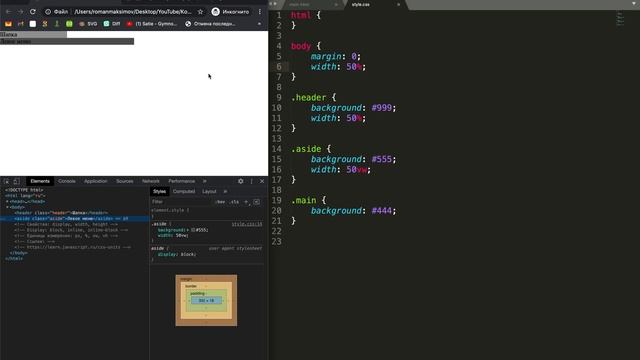640x360 pixels.
Task: Click the learn.javascript.ru comment line
Action: (73, 247)
